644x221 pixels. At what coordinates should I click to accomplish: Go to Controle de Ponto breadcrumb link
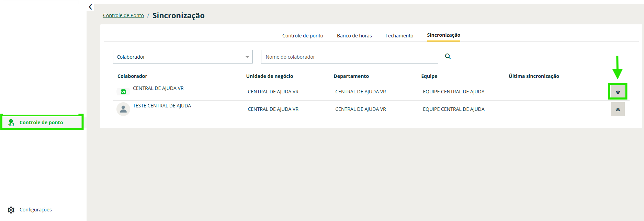point(123,15)
